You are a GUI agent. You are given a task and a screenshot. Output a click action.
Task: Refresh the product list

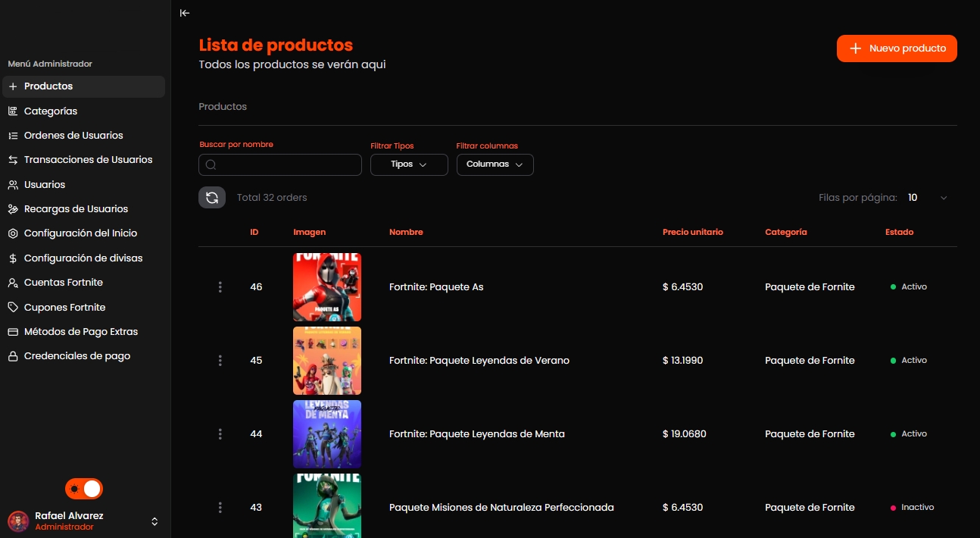[x=212, y=198]
